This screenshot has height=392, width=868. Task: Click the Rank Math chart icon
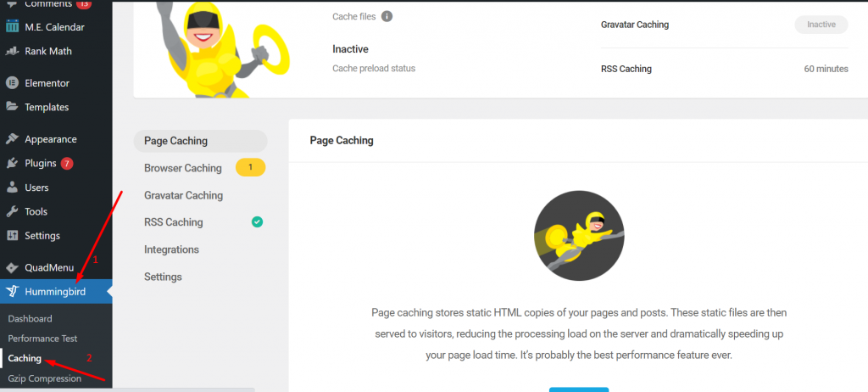12,52
